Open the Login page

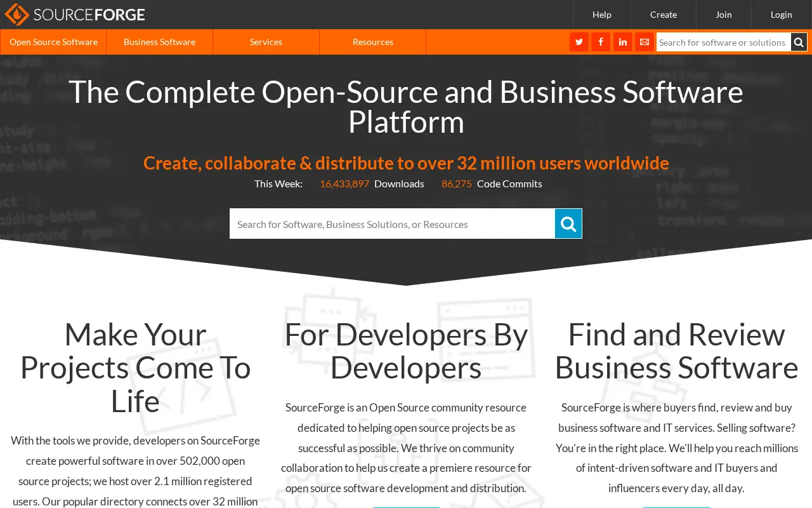click(x=782, y=15)
